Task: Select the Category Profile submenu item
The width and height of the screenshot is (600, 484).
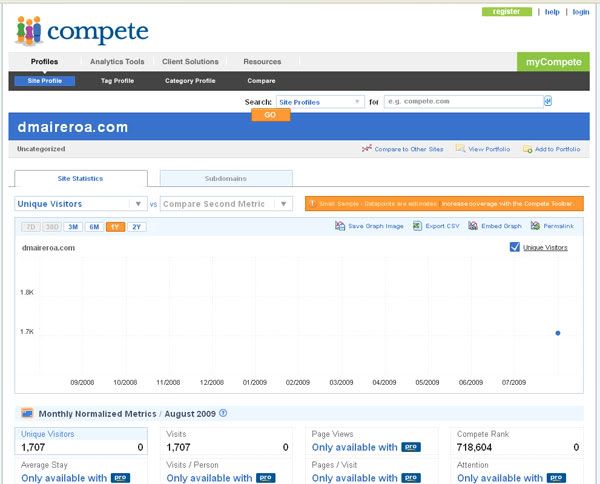Action: coord(190,81)
